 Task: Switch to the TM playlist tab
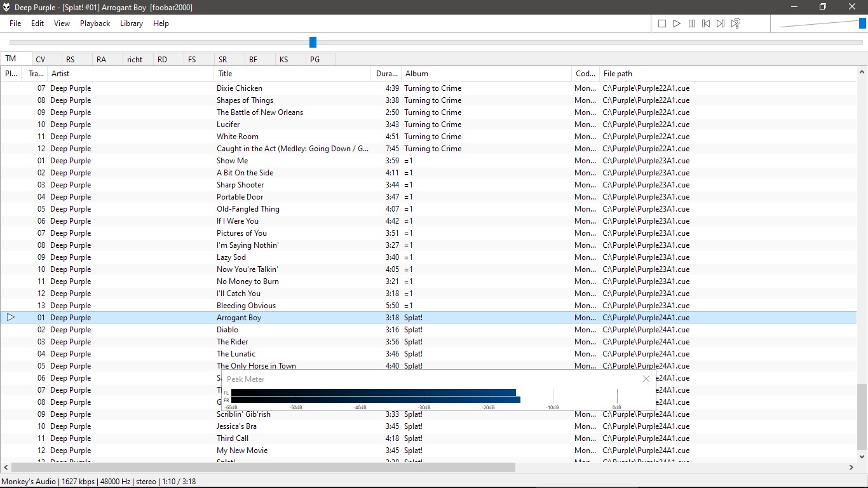tap(16, 58)
